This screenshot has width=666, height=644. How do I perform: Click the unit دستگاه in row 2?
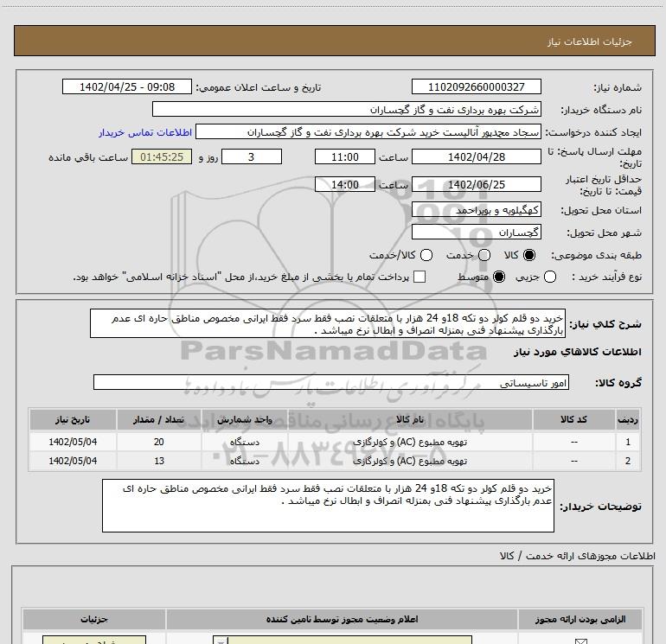tap(245, 461)
